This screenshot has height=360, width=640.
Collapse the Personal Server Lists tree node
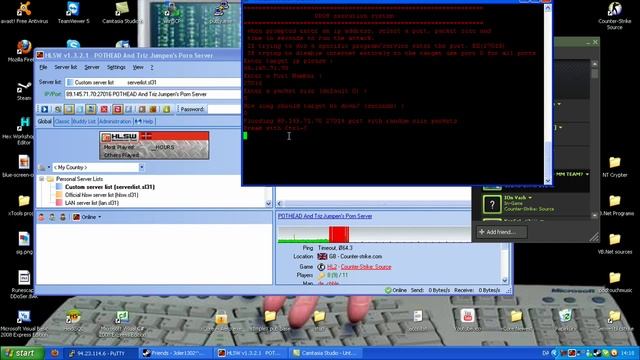coord(42,179)
